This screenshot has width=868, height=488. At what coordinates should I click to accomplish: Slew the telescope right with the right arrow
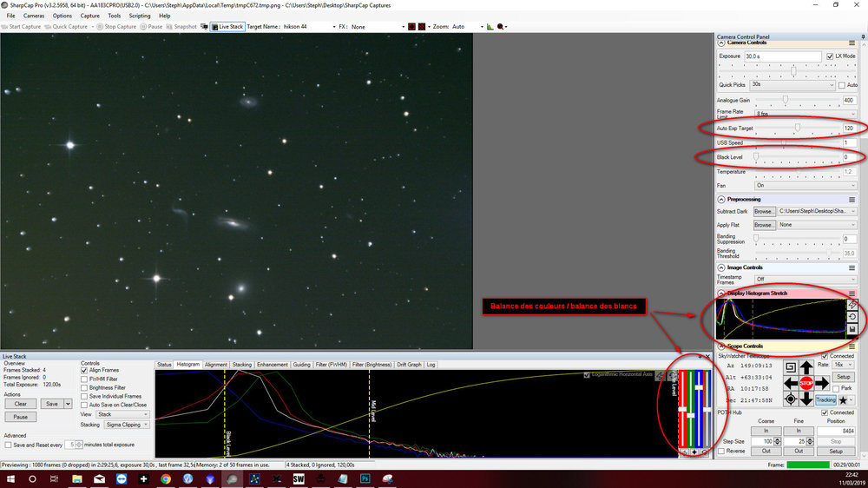(x=822, y=383)
